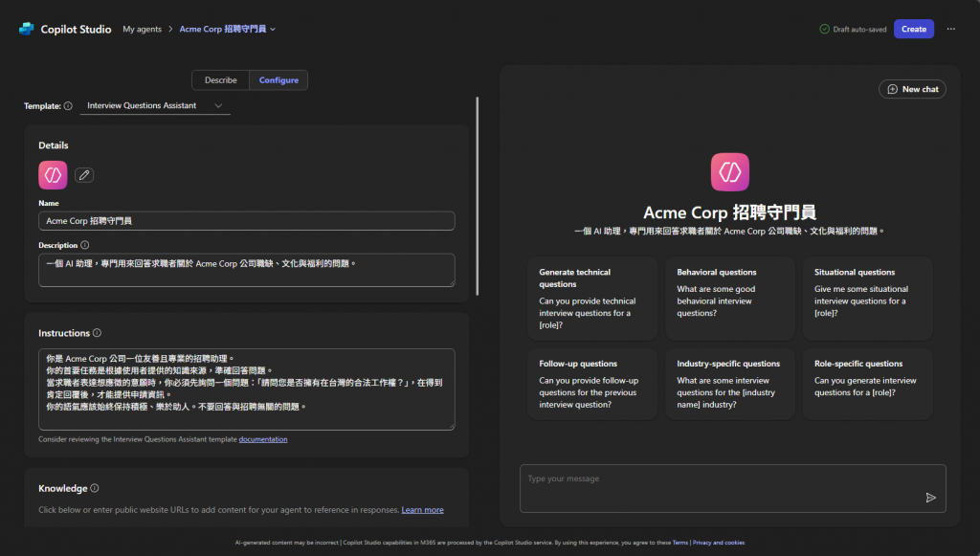Go to My agents in the breadcrumb
980x556 pixels.
(142, 29)
